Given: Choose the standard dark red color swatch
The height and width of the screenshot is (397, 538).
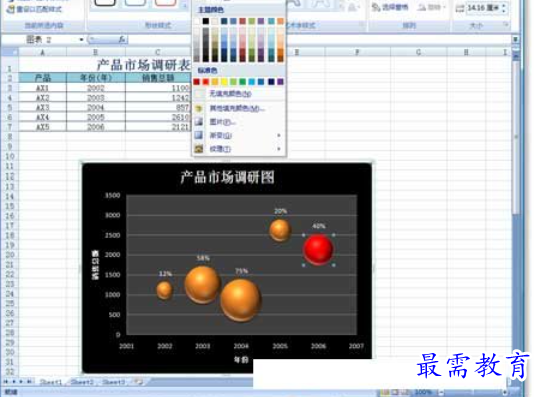Looking at the screenshot, I should click(197, 82).
